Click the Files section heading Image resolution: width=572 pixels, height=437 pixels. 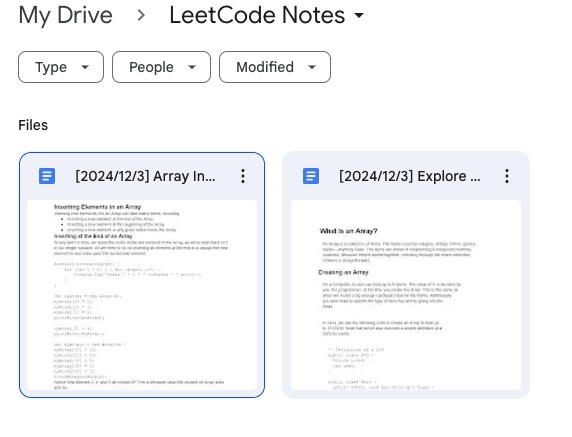coord(33,125)
